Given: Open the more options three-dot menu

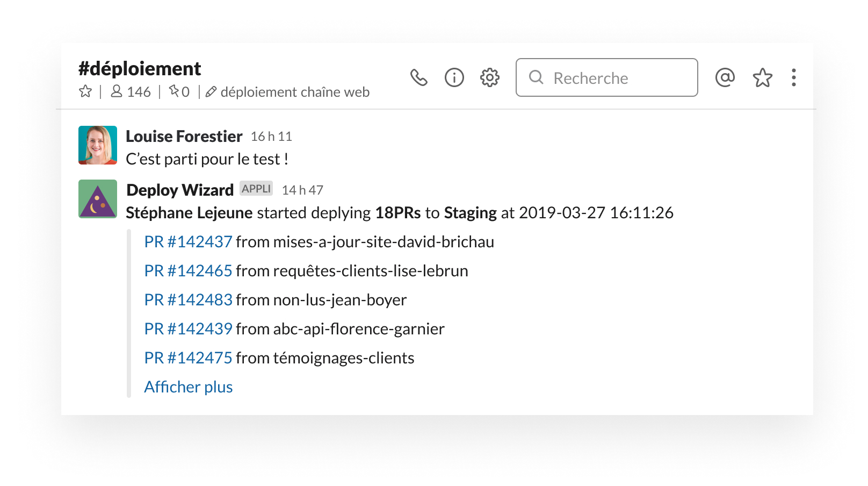Looking at the screenshot, I should (793, 78).
